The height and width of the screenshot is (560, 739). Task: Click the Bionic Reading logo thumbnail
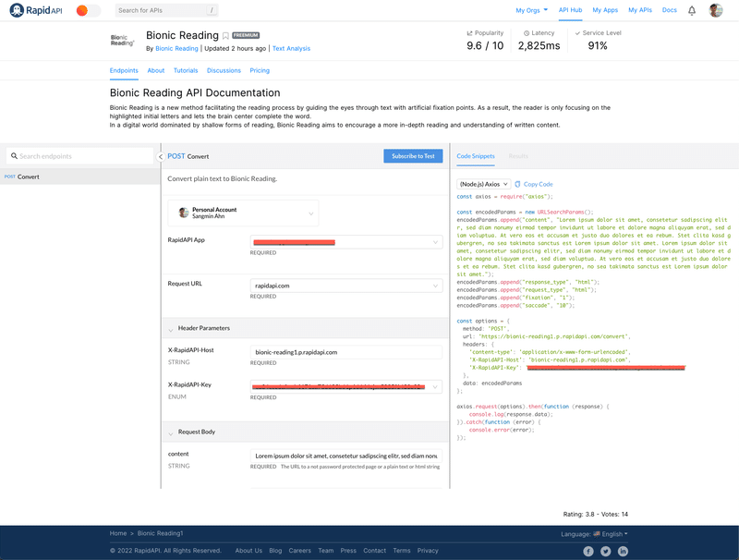pyautogui.click(x=122, y=41)
